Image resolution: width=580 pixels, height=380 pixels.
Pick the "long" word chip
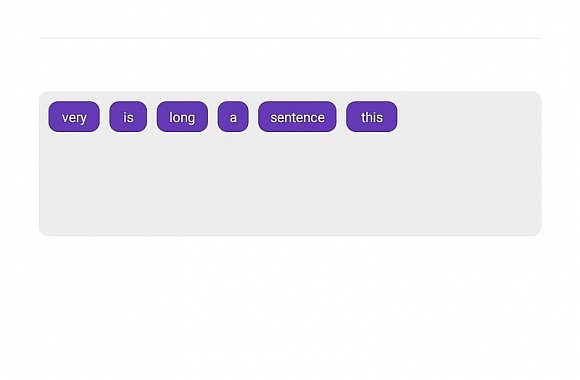coord(182,117)
